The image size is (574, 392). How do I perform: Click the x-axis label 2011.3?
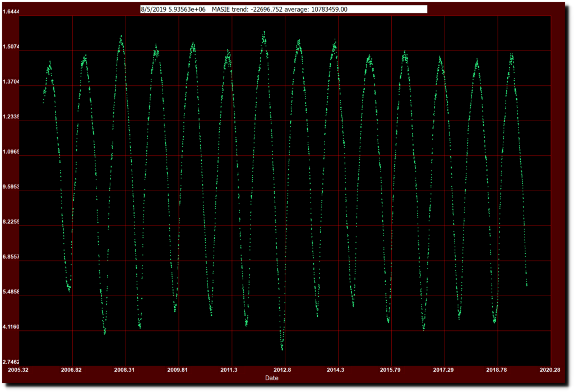coord(229,370)
